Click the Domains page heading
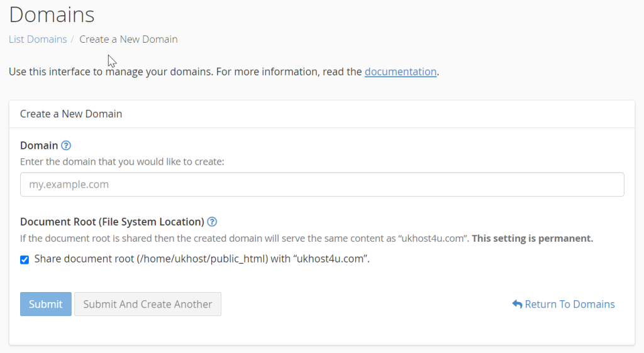 (52, 14)
